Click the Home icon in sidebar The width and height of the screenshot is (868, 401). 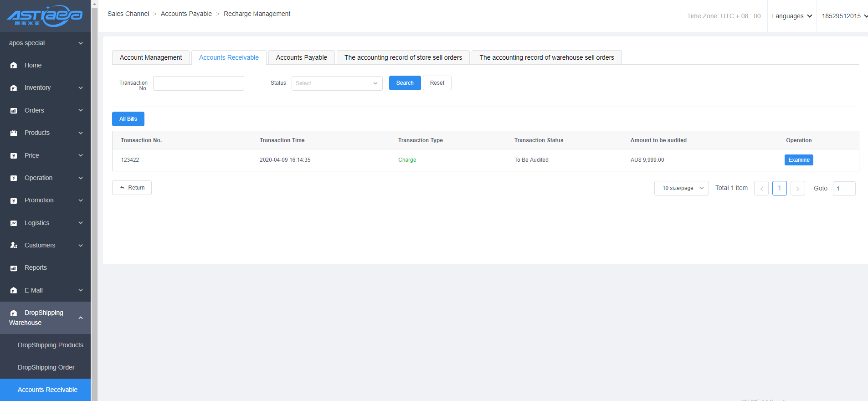tap(14, 66)
